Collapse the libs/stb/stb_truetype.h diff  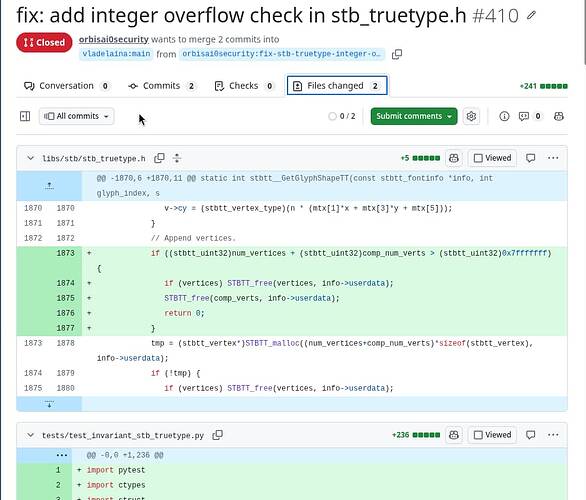31,158
